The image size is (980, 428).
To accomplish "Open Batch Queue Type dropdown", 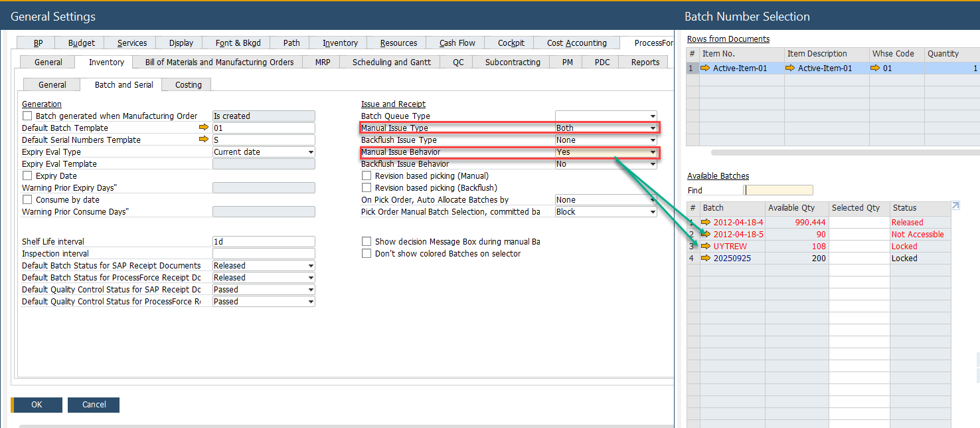I will [x=653, y=116].
